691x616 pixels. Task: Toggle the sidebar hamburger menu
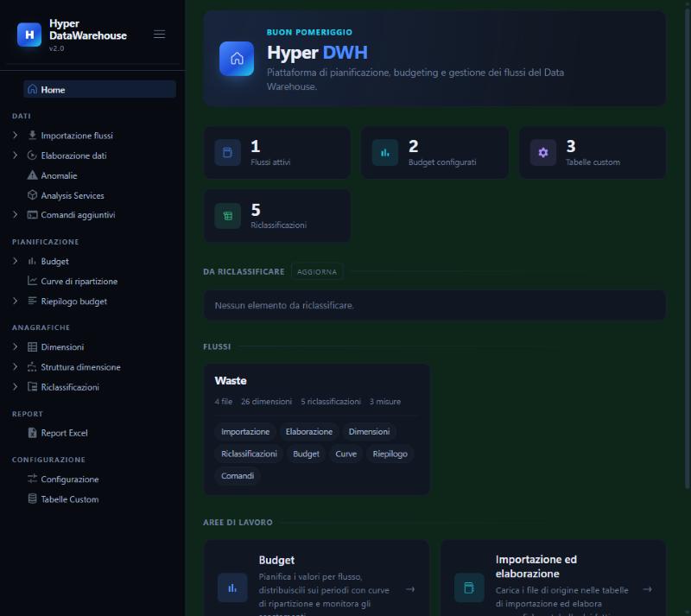(159, 35)
